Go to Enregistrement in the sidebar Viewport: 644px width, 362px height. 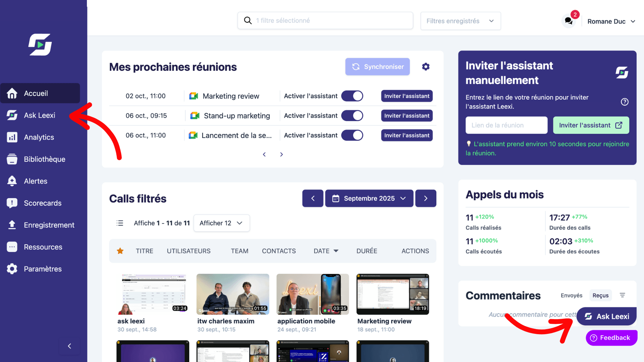(49, 225)
